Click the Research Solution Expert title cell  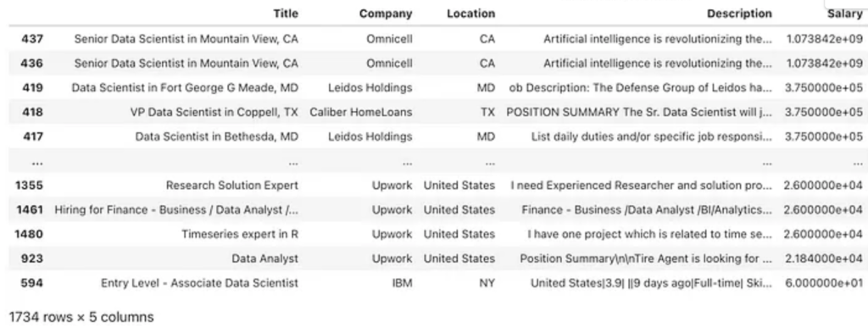coord(232,186)
